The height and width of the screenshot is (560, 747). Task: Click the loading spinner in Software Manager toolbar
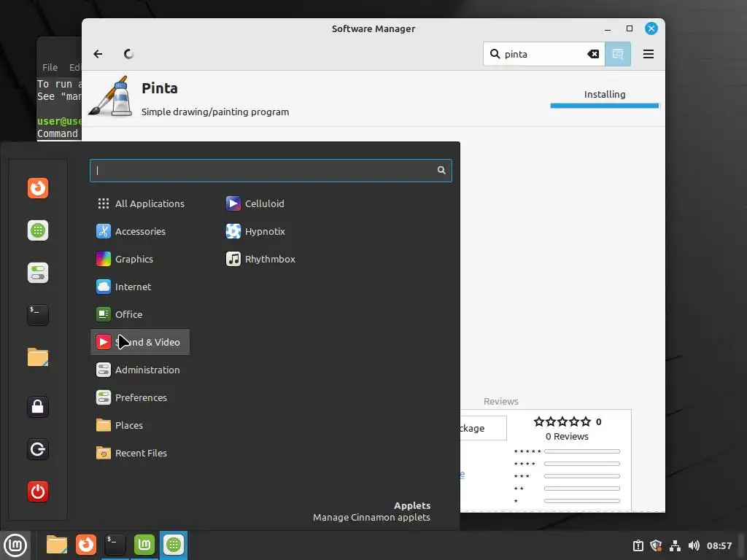pos(128,54)
